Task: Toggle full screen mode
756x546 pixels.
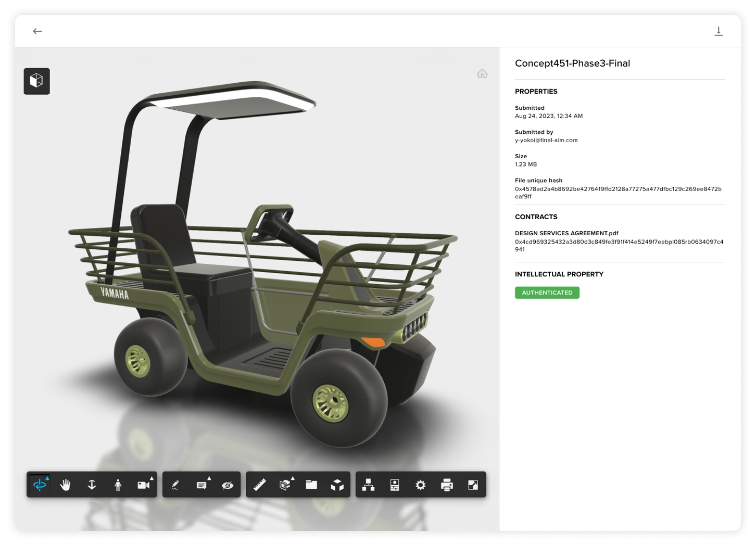Action: [473, 485]
